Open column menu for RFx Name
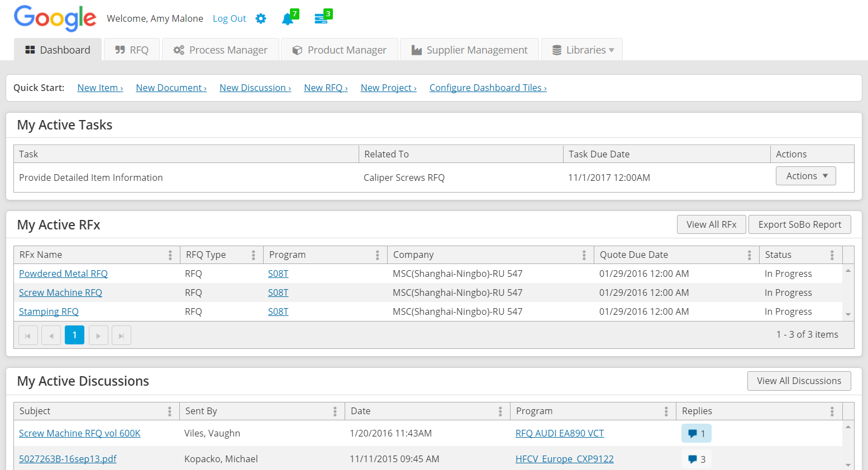This screenshot has height=470, width=868. (x=170, y=255)
